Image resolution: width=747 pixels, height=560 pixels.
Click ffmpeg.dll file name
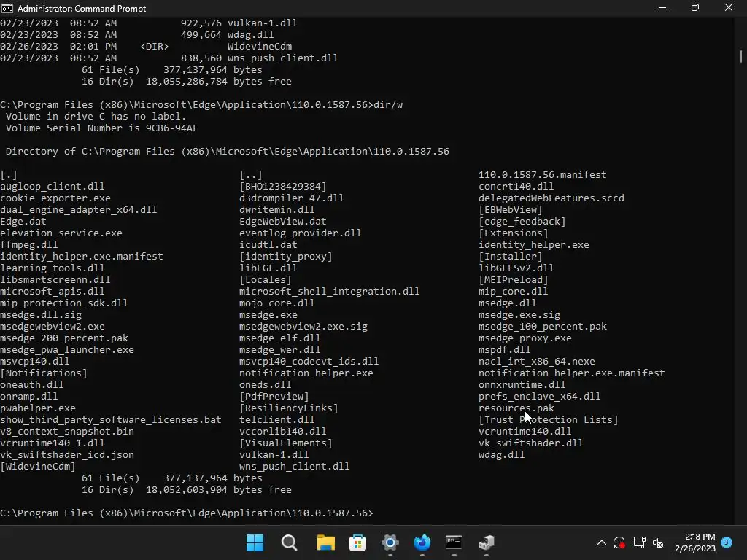pos(28,245)
